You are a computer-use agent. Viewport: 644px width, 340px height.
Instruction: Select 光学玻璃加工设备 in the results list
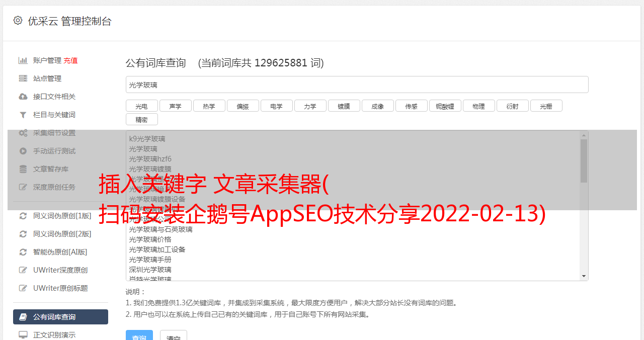157,249
